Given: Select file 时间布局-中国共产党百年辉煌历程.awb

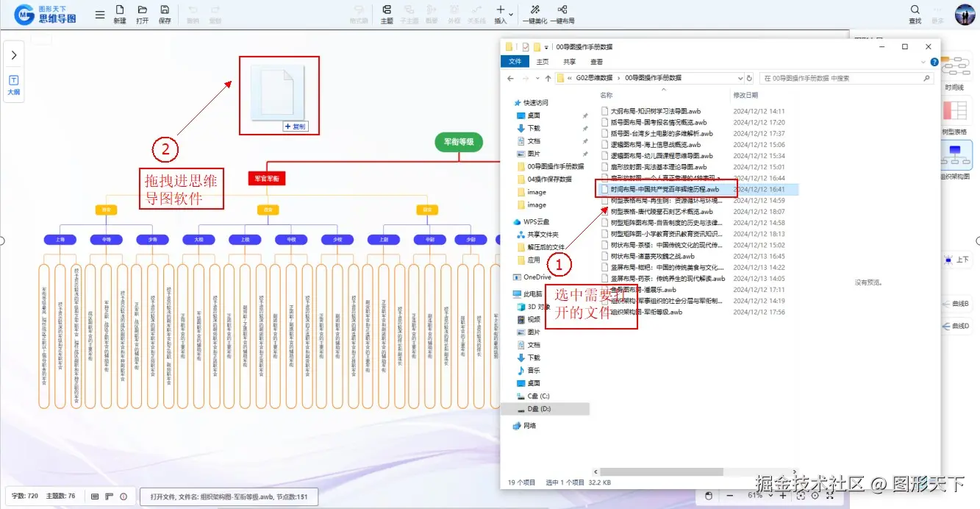Looking at the screenshot, I should 665,189.
